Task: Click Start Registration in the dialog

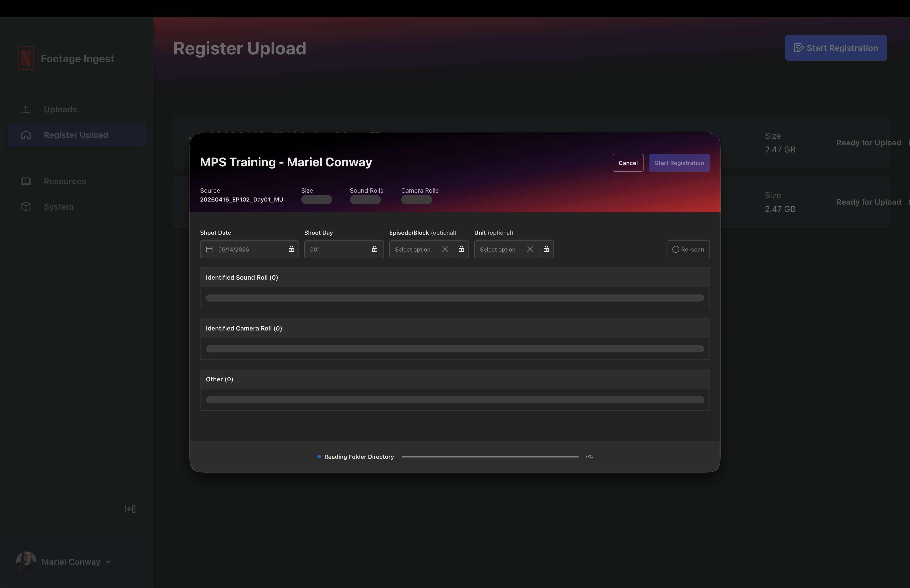Action: pos(679,163)
